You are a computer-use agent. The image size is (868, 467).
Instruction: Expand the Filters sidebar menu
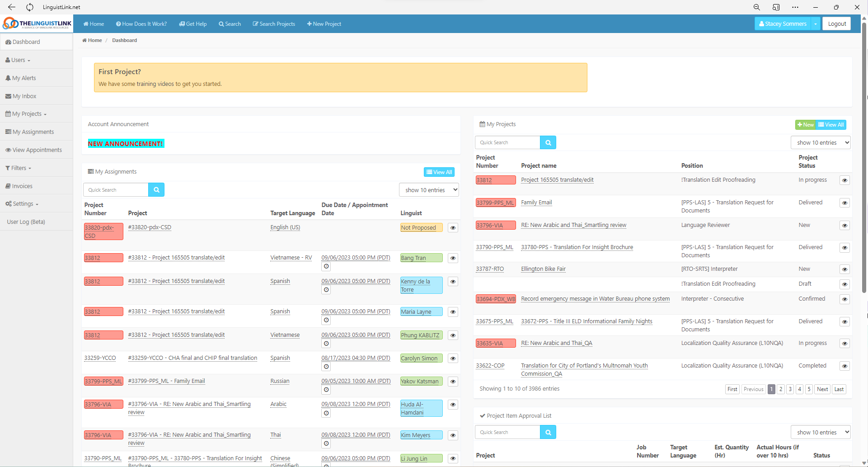(x=36, y=168)
